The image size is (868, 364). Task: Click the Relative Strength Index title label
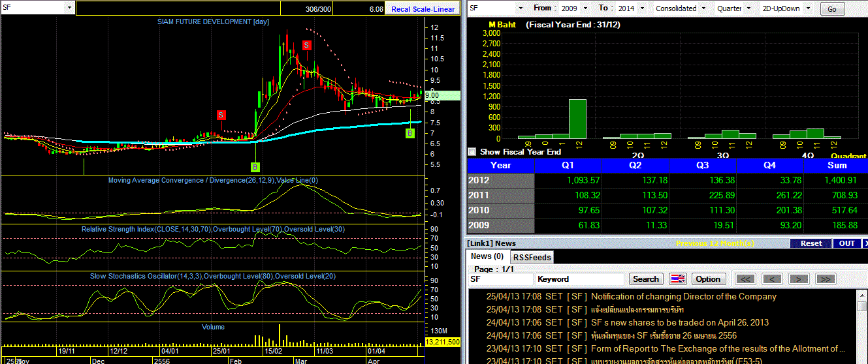(213, 229)
